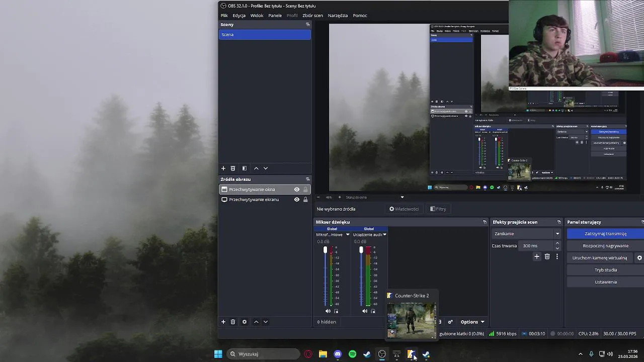Float the Sceny panel via its dock icon
The image size is (644, 362).
coord(308,25)
